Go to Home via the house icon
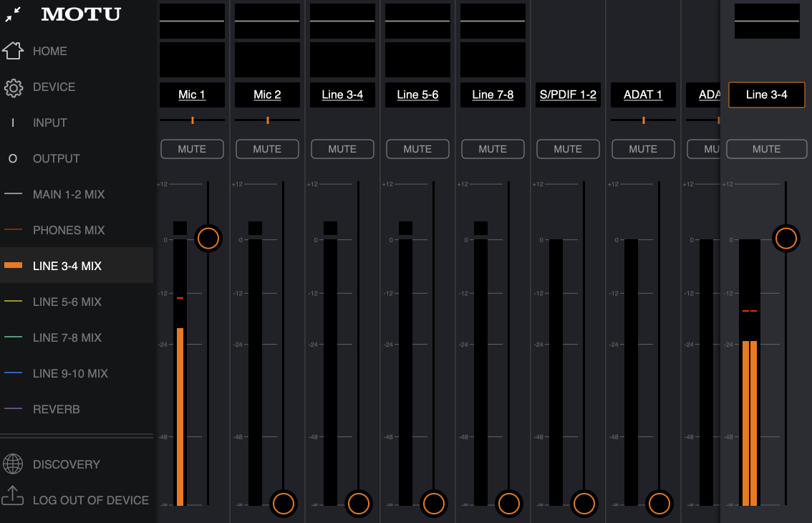 coord(13,51)
